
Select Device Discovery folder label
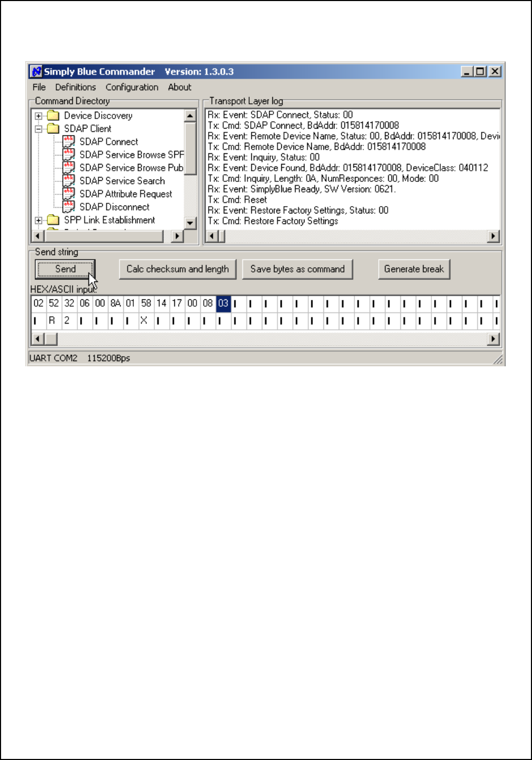point(98,115)
